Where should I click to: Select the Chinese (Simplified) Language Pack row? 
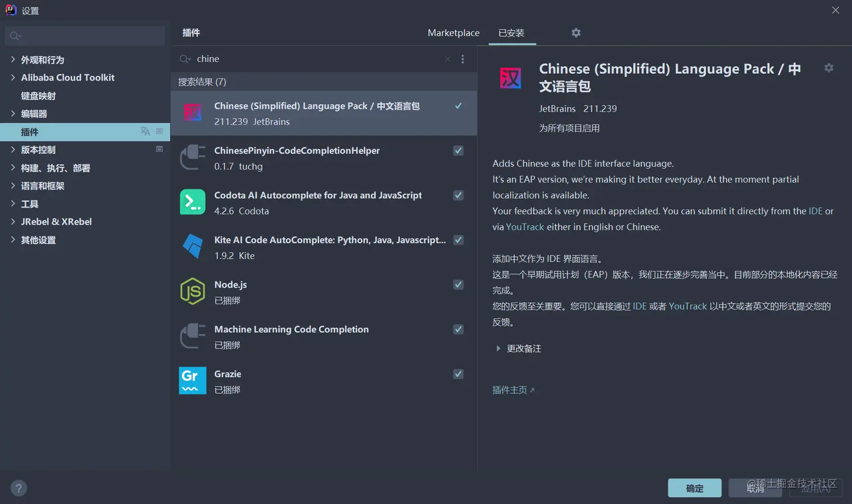tap(324, 113)
